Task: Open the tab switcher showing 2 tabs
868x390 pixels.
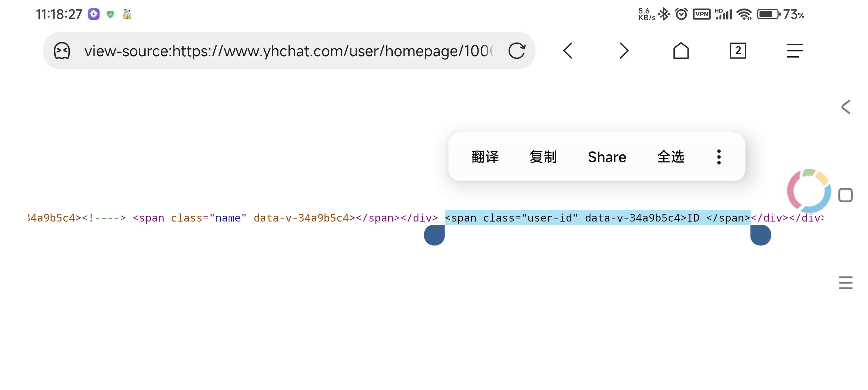Action: pos(738,51)
